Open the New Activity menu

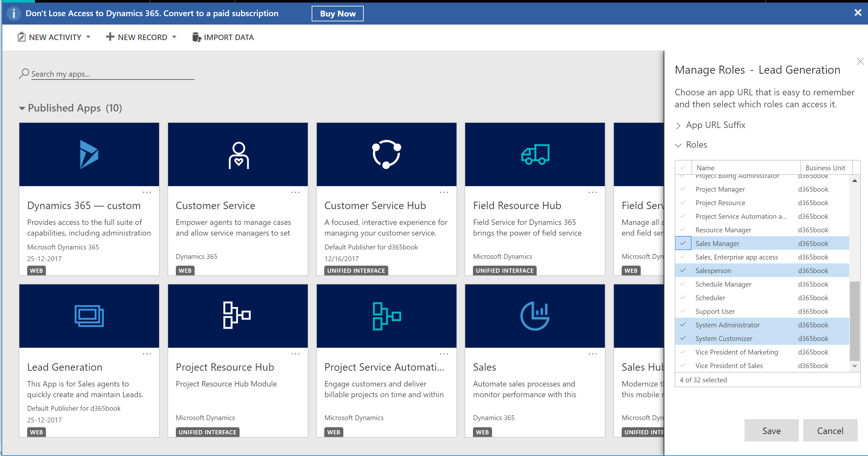[54, 37]
